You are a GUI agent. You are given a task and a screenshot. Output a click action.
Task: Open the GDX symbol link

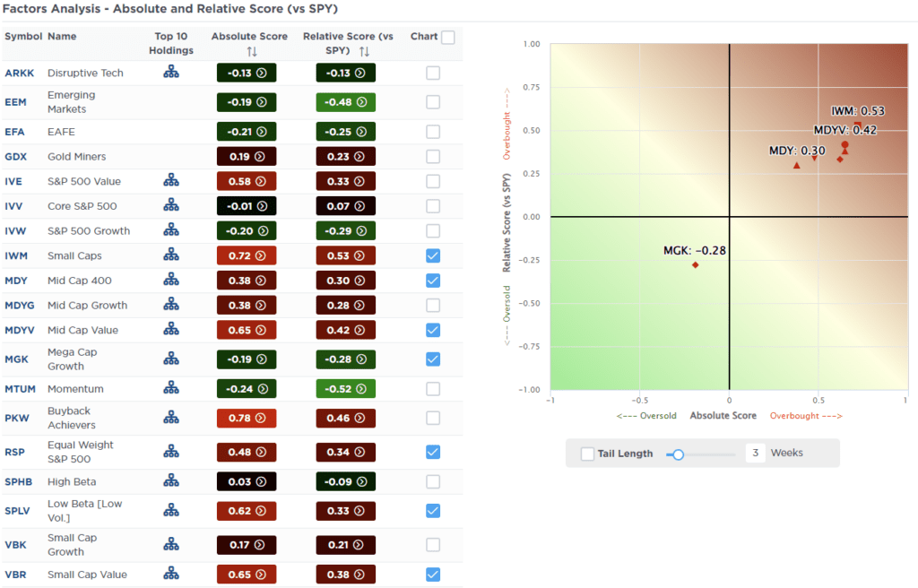coord(16,156)
